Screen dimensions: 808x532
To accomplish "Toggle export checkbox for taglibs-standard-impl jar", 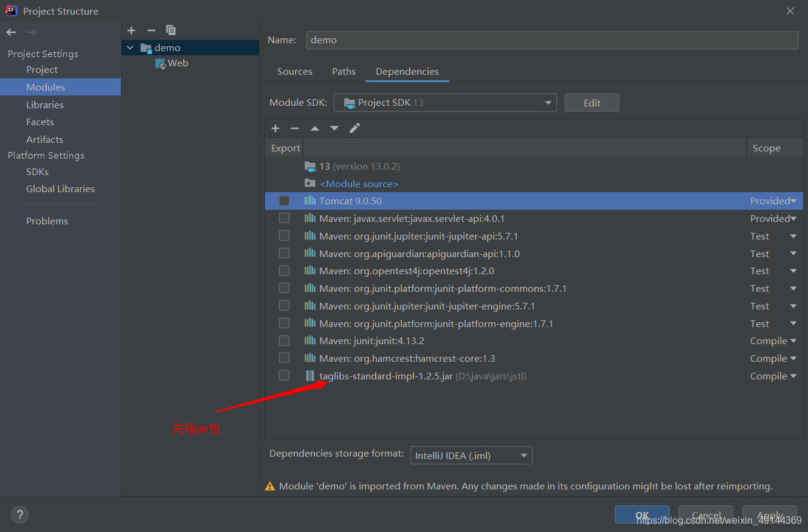I will tap(284, 376).
